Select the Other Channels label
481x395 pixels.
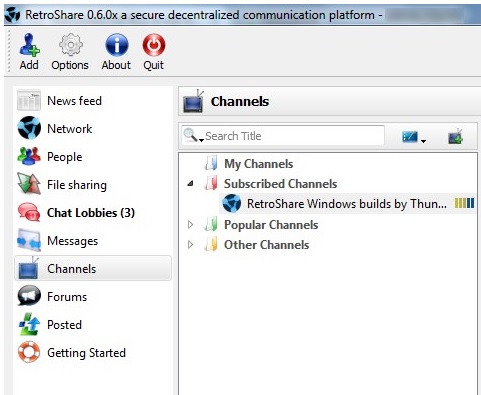coord(266,245)
